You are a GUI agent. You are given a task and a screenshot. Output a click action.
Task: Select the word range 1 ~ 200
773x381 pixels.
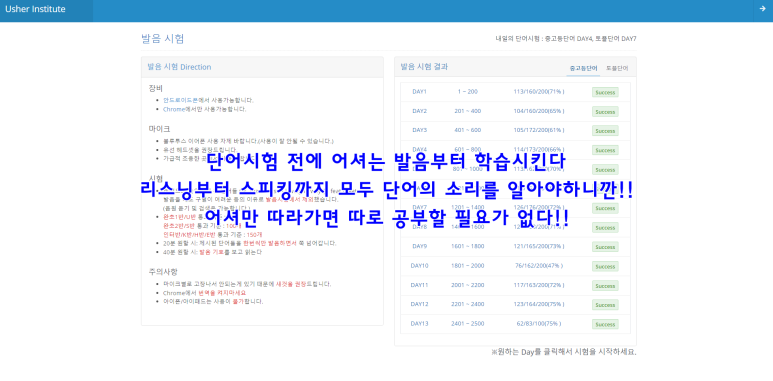coord(467,92)
